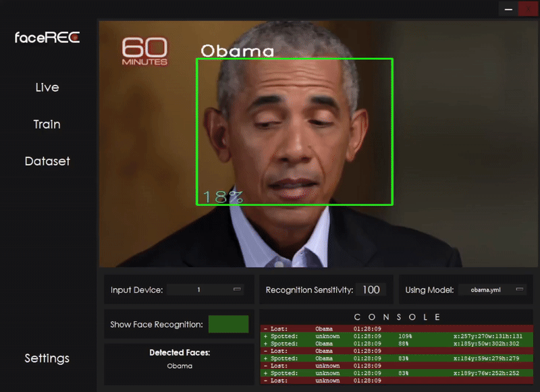Switch to the Live view
Viewport: 540px width, 392px height.
pos(47,88)
